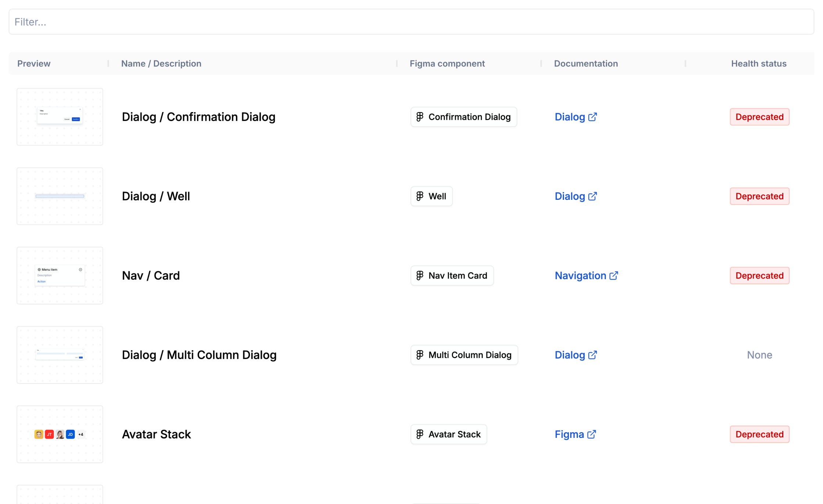Click Figma icon in Confirmation Dialog chip
This screenshot has height=504, width=823.
[420, 117]
